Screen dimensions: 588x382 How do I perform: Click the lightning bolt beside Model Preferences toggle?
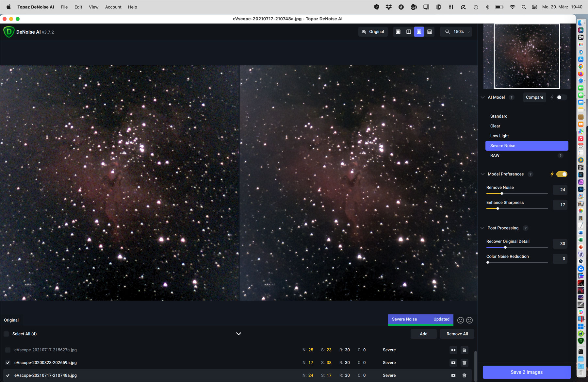(x=552, y=174)
